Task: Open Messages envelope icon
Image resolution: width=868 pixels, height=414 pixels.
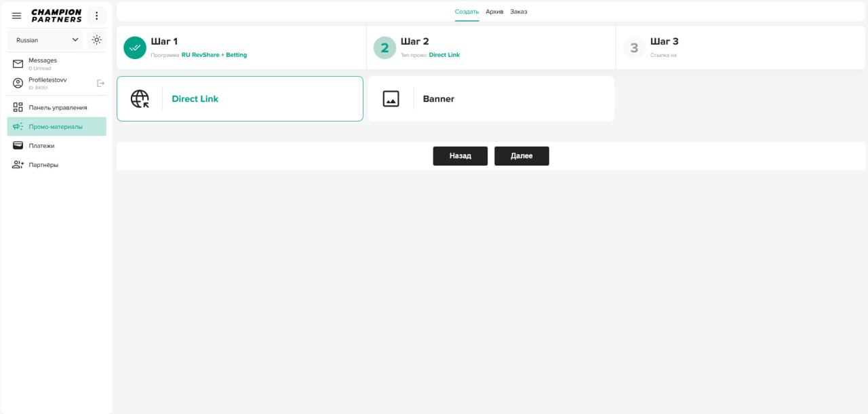Action: coord(18,64)
